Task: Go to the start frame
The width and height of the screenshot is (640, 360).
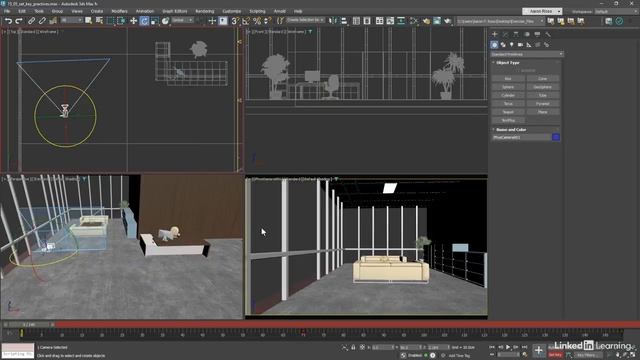Action: point(492,347)
